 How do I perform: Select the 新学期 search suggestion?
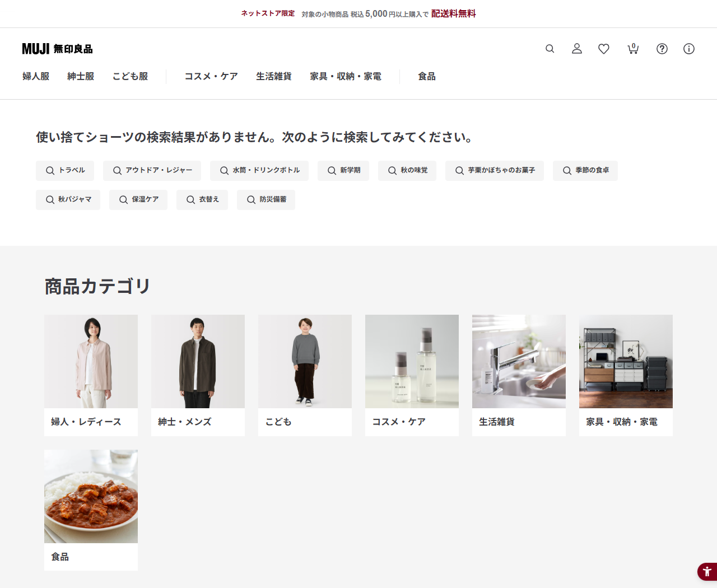pyautogui.click(x=343, y=170)
